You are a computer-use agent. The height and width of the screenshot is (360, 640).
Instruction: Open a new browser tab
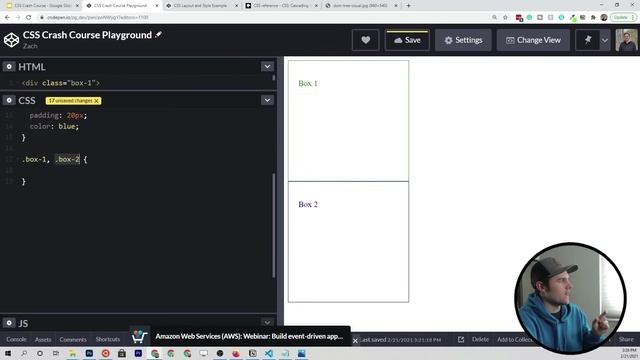(x=408, y=6)
